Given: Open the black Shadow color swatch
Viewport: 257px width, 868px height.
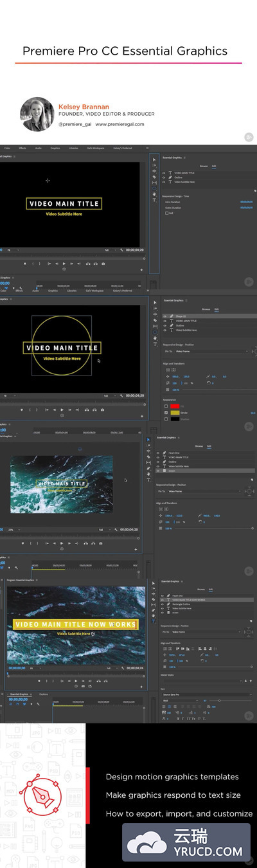Looking at the screenshot, I should pos(175,419).
